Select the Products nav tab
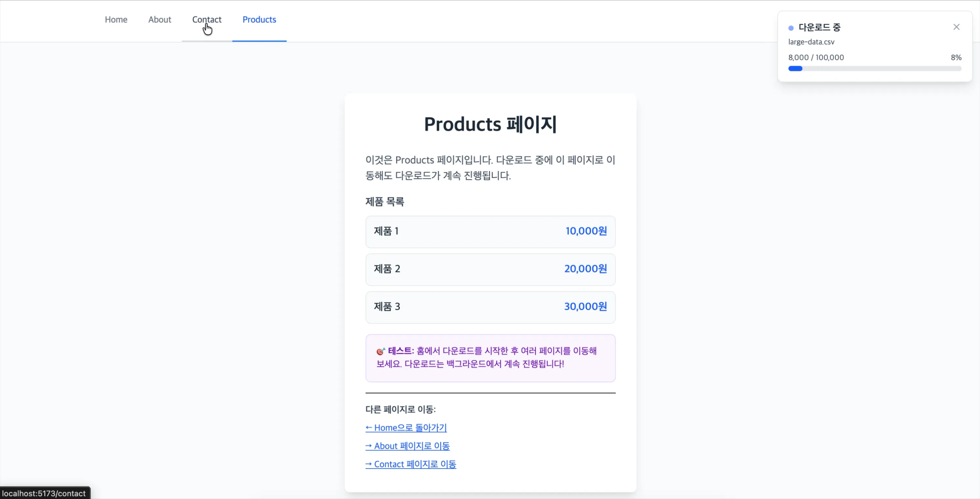Viewport: 980px width, 499px height. pos(259,20)
